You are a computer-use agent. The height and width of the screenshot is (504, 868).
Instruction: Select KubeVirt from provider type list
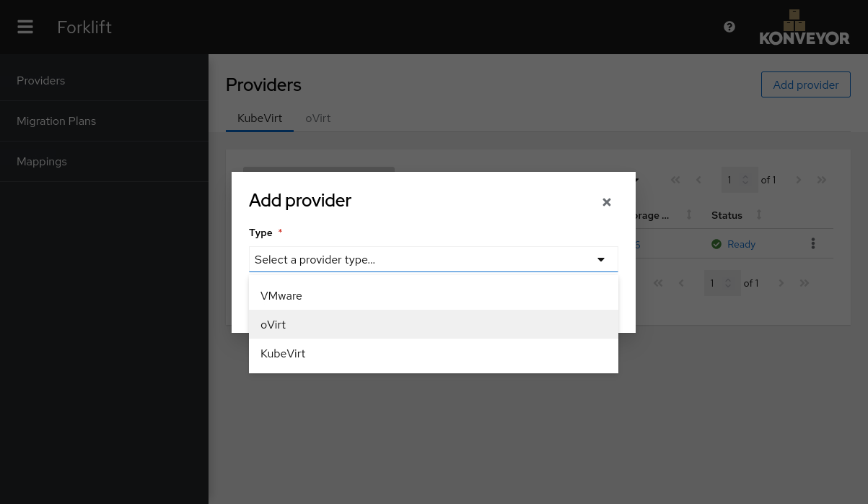(434, 354)
